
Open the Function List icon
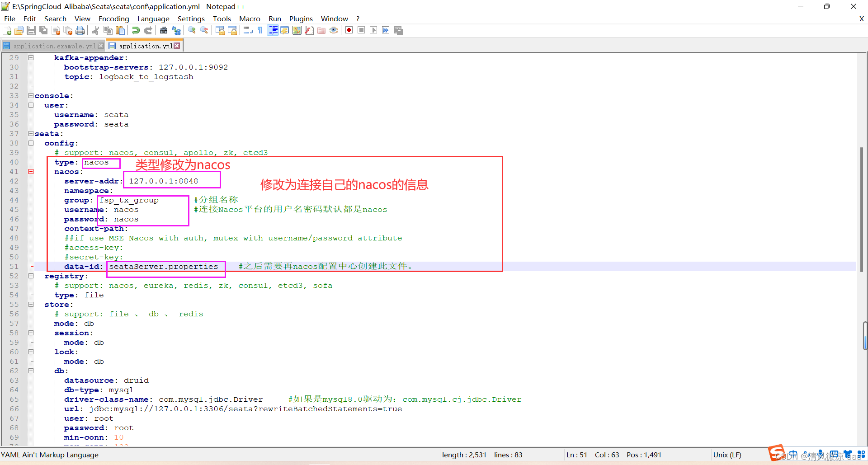click(x=309, y=30)
